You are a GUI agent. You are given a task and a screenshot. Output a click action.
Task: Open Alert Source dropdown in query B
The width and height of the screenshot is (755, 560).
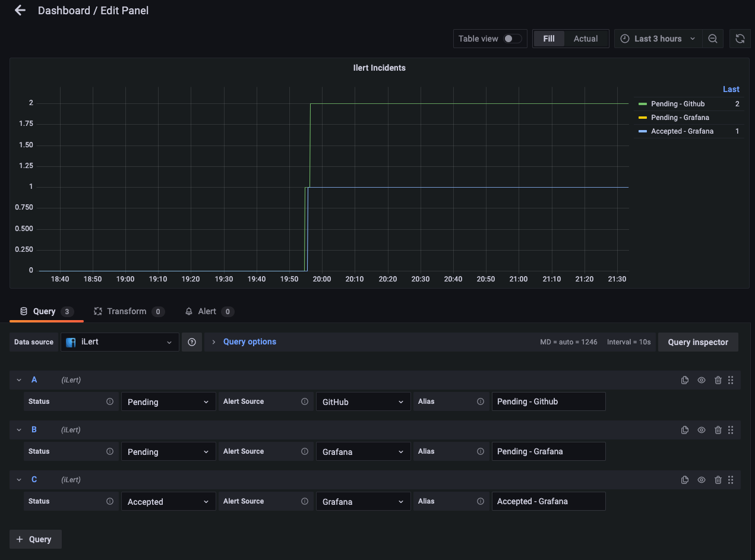tap(363, 451)
